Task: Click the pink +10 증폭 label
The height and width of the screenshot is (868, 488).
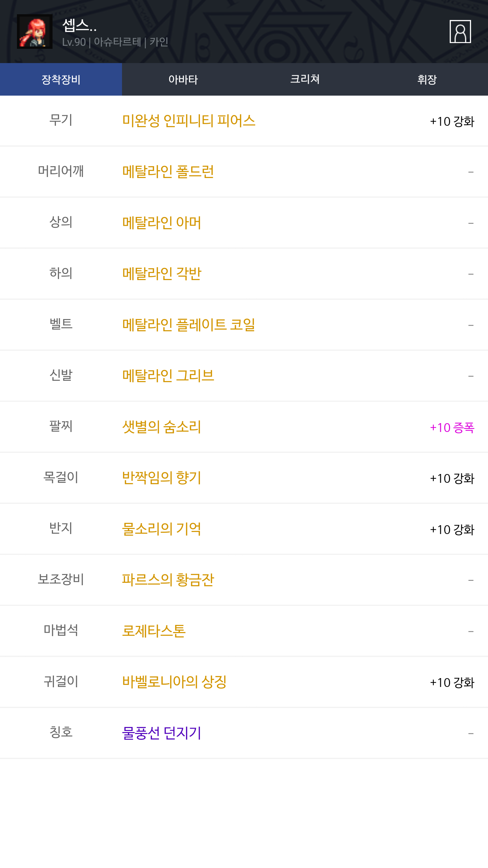Action: [x=452, y=428]
